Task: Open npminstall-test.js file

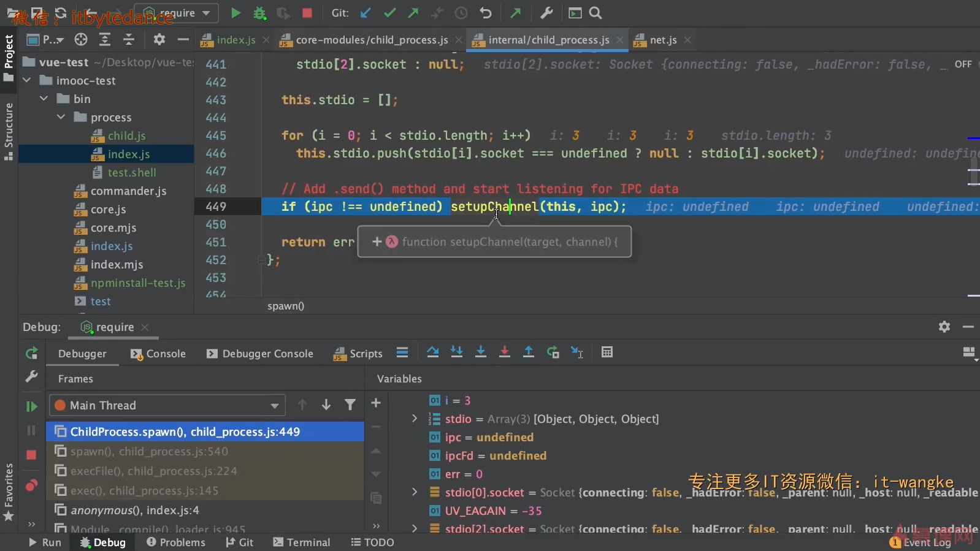Action: pos(138,283)
